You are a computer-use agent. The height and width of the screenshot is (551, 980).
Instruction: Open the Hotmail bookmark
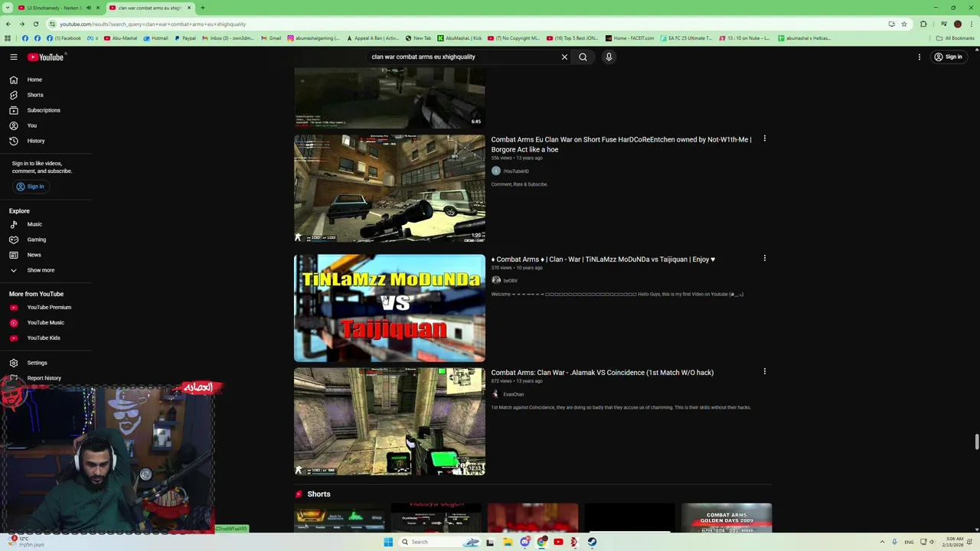point(155,38)
